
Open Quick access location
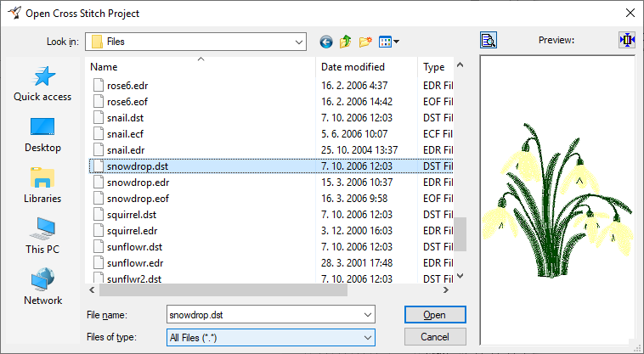(42, 84)
